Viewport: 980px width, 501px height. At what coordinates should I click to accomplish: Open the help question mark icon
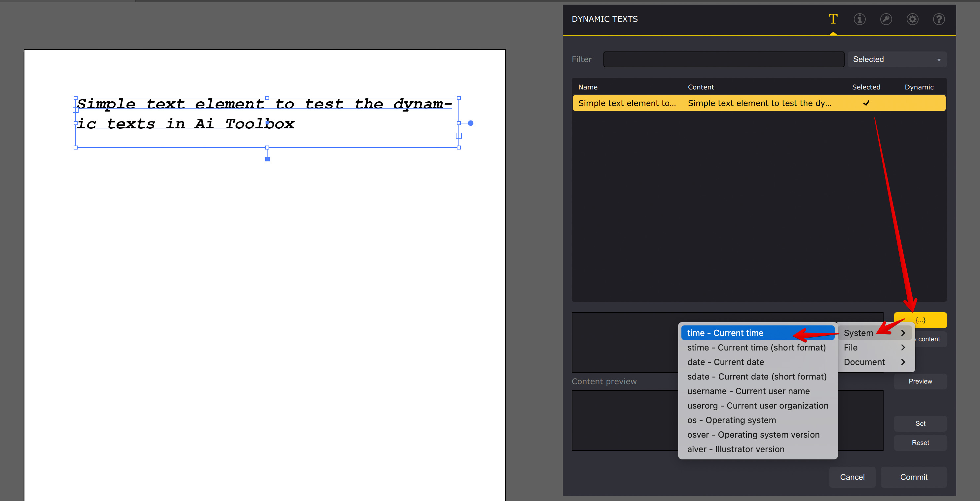938,19
